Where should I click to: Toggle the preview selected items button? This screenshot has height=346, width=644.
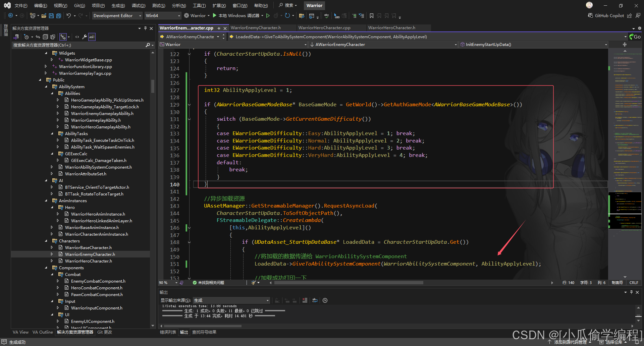(92, 37)
